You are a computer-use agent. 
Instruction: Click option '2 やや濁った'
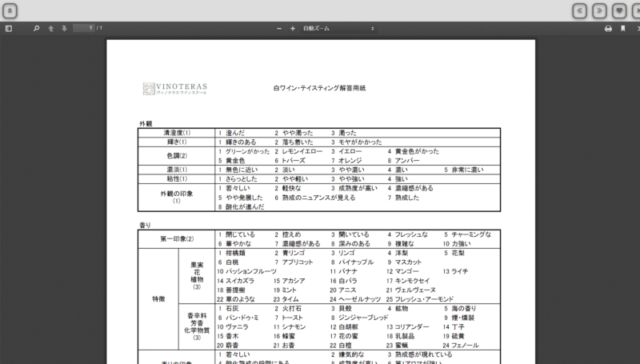pyautogui.click(x=294, y=133)
